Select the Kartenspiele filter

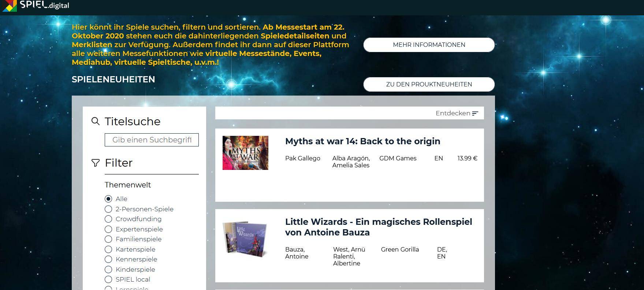click(x=108, y=249)
